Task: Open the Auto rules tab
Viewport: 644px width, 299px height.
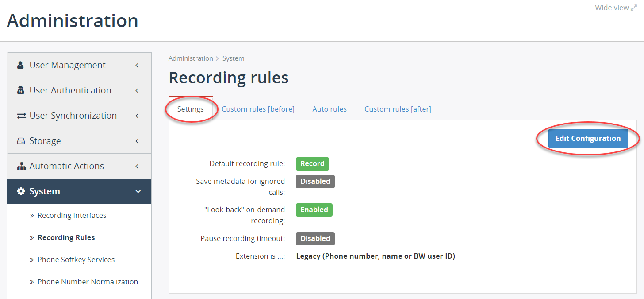Action: point(330,109)
